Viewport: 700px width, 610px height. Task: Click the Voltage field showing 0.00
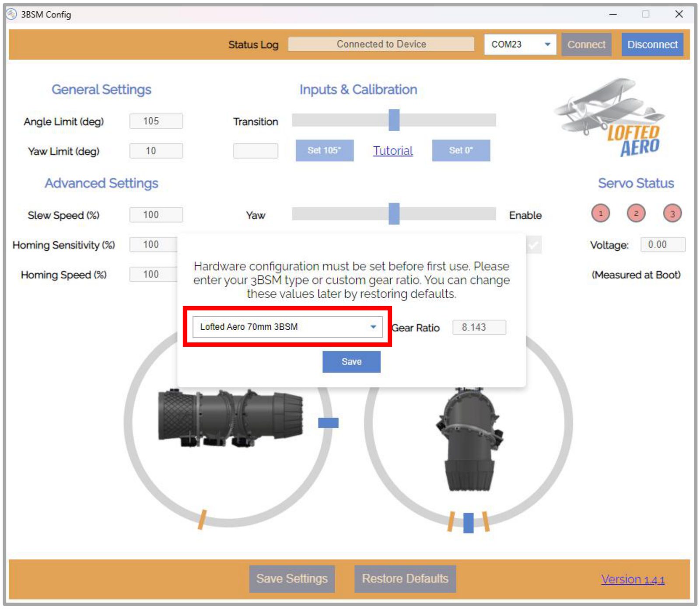click(x=663, y=244)
